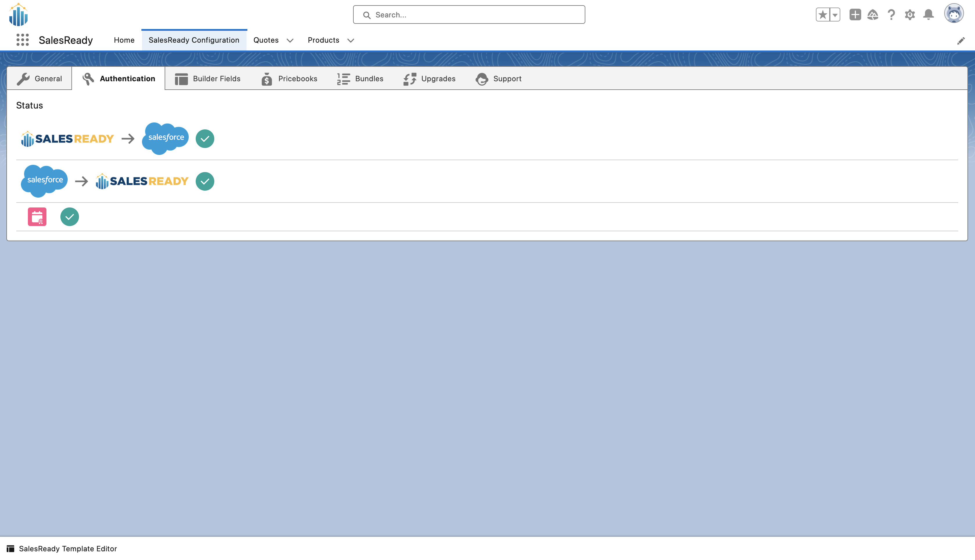Expand the Quotes tab dropdown chevron
The image size is (975, 560).
click(x=290, y=40)
